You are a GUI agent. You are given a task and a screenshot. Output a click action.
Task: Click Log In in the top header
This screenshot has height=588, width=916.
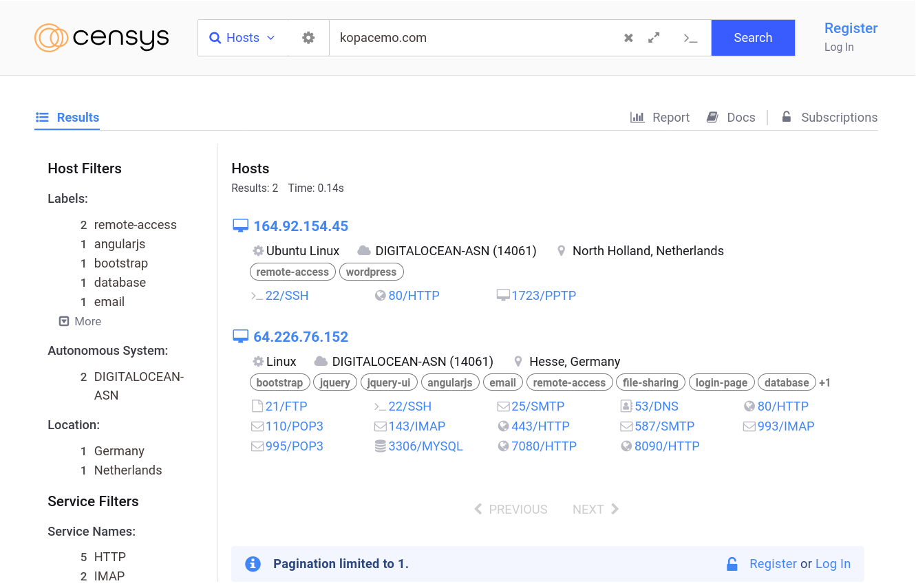click(x=839, y=47)
